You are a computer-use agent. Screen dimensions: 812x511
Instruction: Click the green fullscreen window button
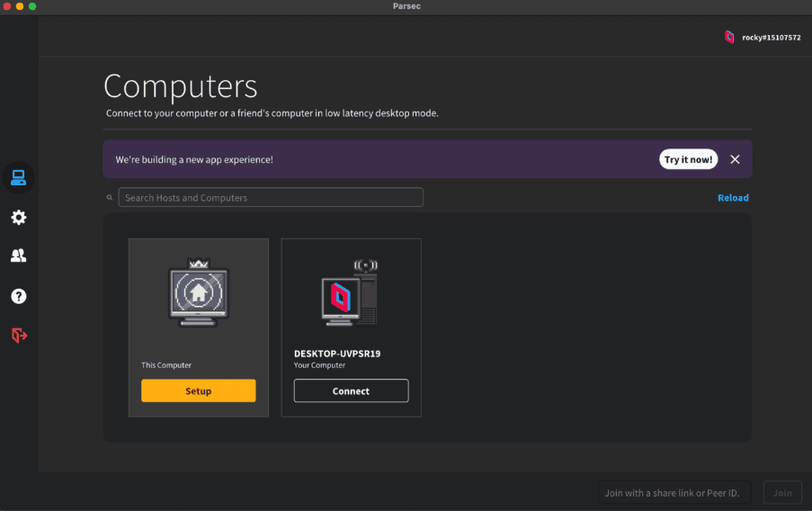32,6
